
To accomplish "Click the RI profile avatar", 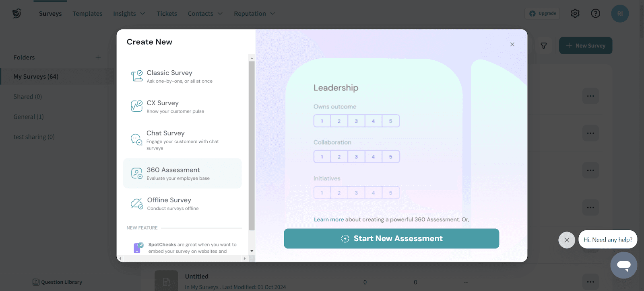I will pos(619,13).
